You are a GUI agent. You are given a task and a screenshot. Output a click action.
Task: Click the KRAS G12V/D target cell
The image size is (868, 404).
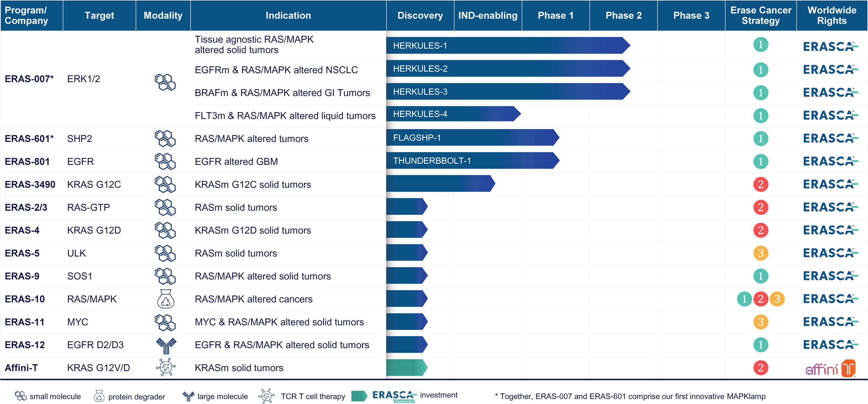click(x=99, y=368)
